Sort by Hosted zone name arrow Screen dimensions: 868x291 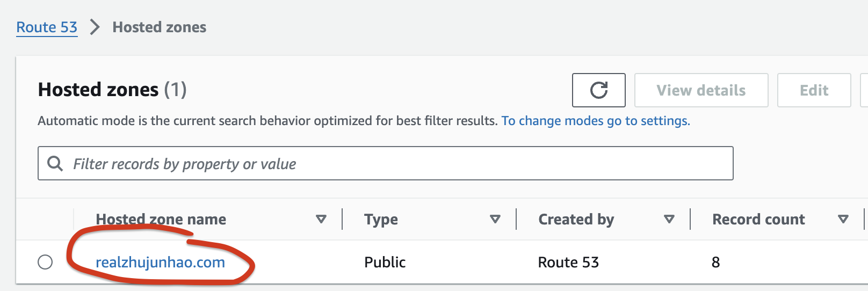point(321,219)
